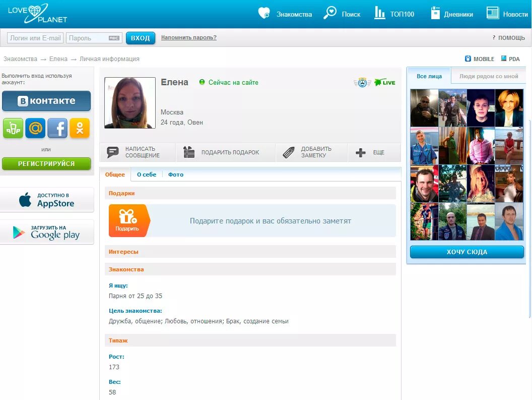
Task: Log in with Mail.ru @ icon
Action: click(x=35, y=128)
